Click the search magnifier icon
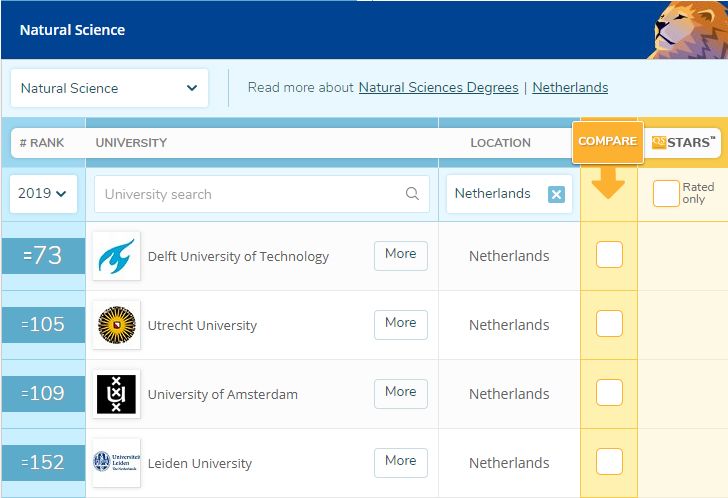Screen dimensions: 728x498 tap(412, 194)
